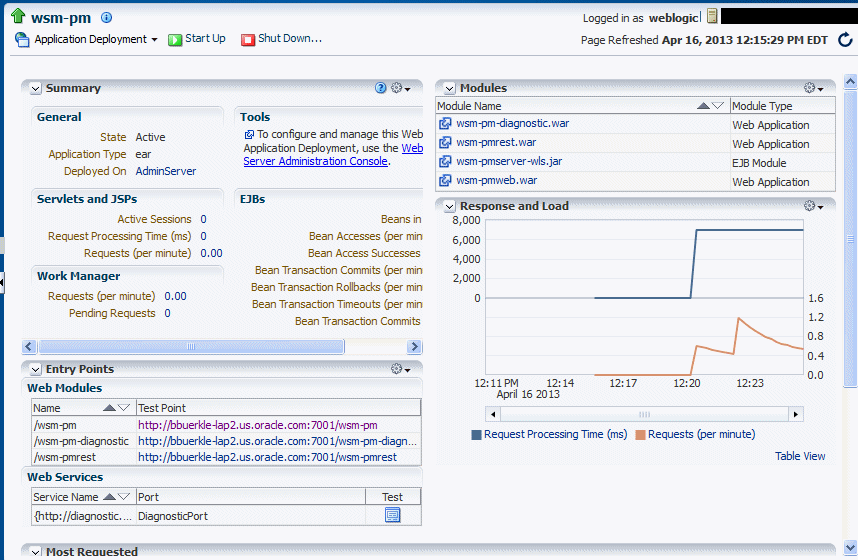Click chart time scrollbar left arrow

(x=493, y=414)
